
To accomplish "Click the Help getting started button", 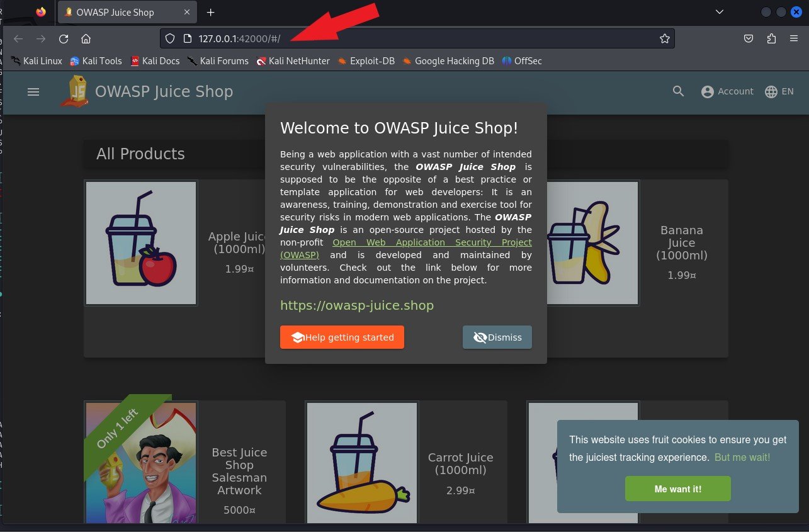I will coord(342,337).
